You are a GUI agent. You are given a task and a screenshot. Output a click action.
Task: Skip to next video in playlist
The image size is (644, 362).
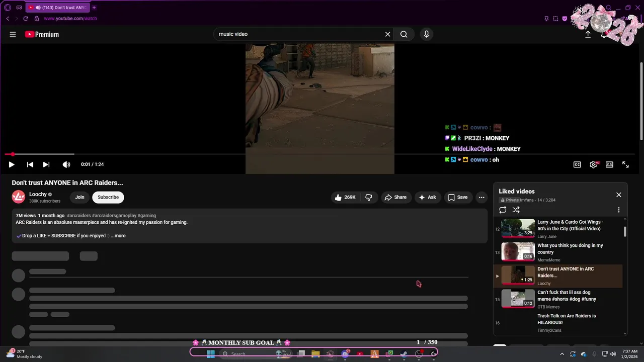pos(46,164)
